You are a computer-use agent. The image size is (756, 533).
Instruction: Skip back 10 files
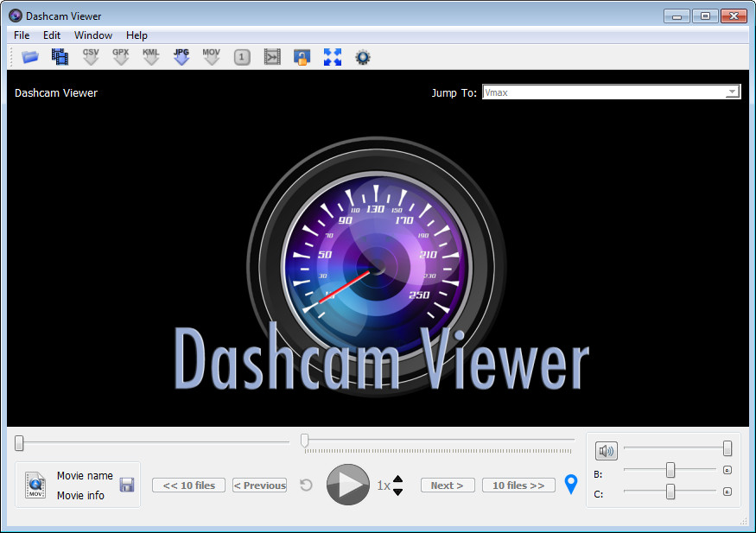pyautogui.click(x=188, y=485)
